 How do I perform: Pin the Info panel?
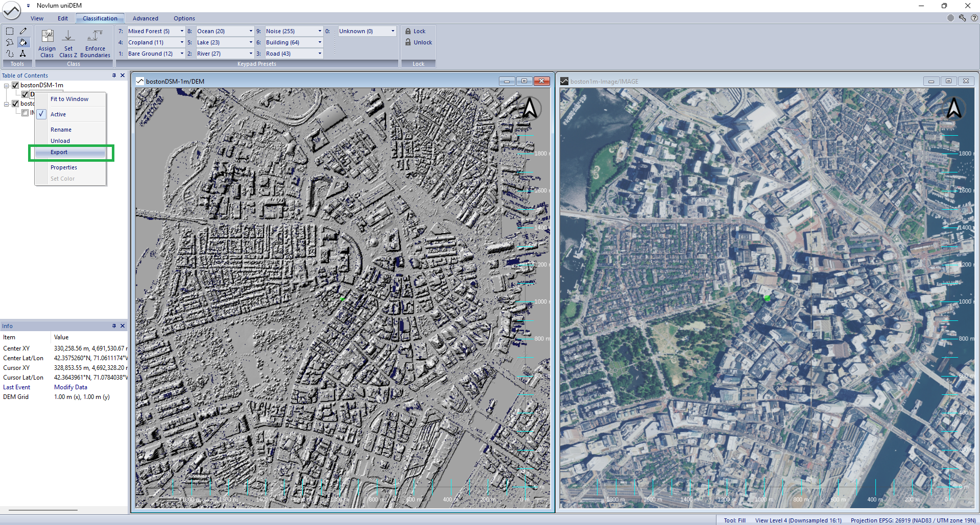pos(114,326)
